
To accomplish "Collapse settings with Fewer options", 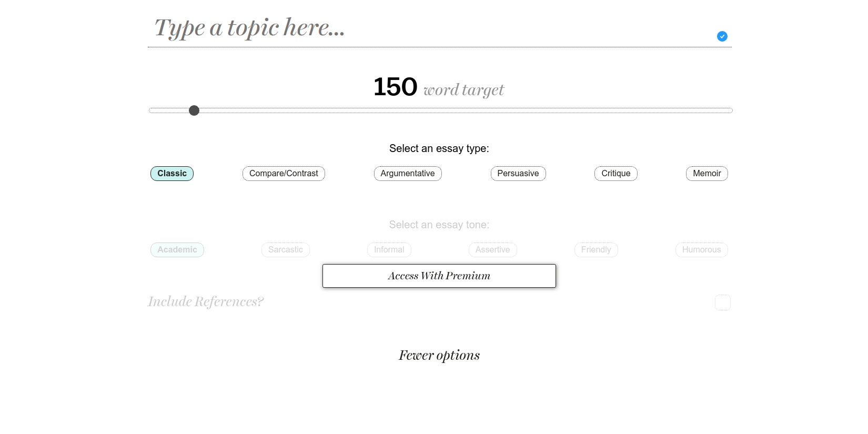I will [x=439, y=356].
